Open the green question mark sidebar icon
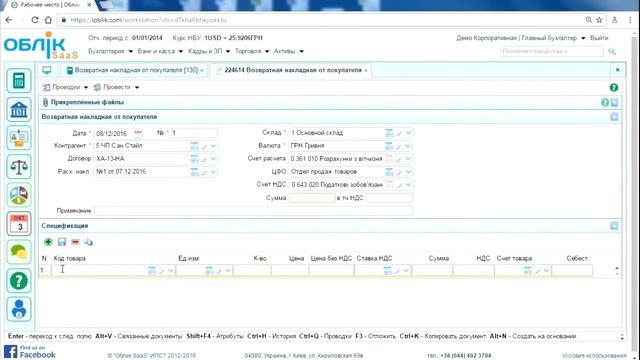Viewport: 640px width, 360px height. click(19, 281)
